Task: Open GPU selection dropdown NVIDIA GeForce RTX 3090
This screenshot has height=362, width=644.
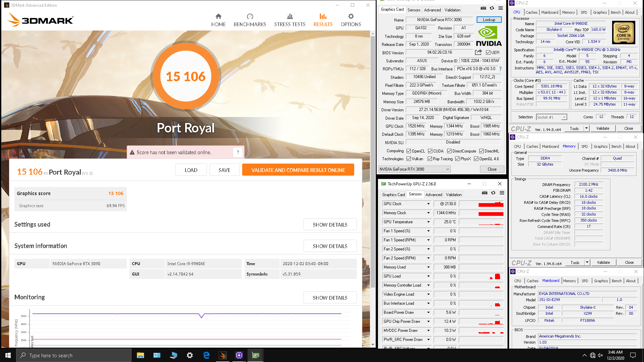Action: pos(415,169)
